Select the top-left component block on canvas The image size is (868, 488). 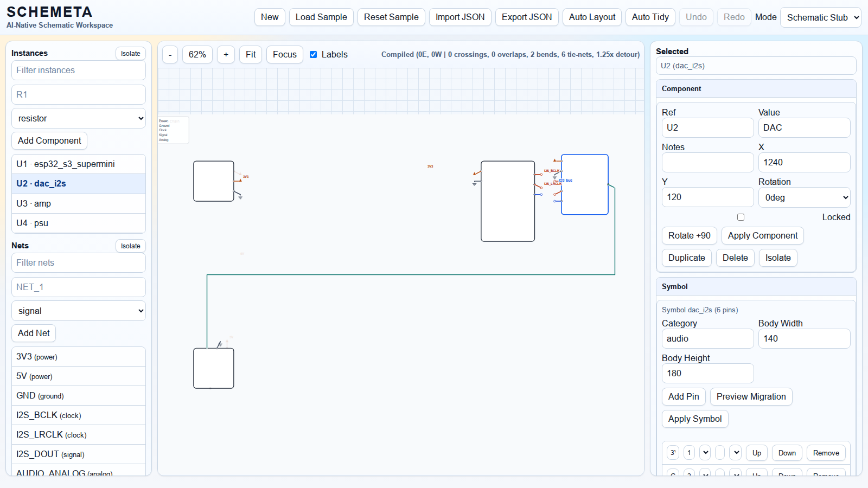click(x=213, y=181)
